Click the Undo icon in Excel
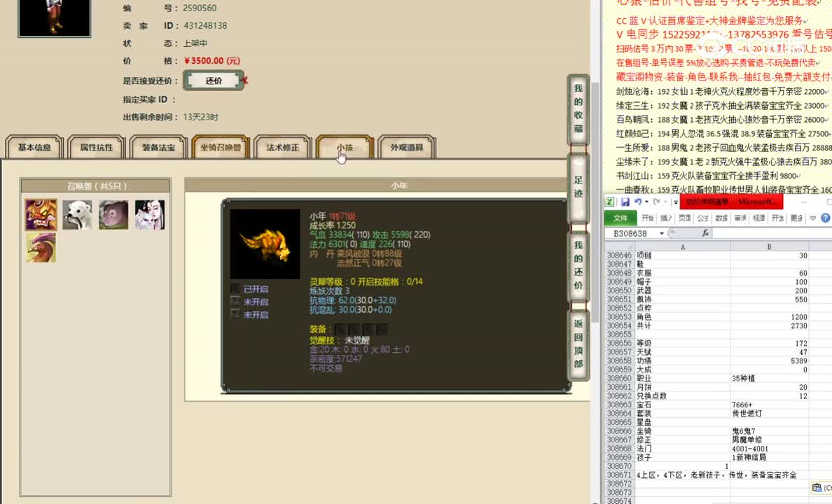Viewport: 832px width, 504px height. point(639,201)
